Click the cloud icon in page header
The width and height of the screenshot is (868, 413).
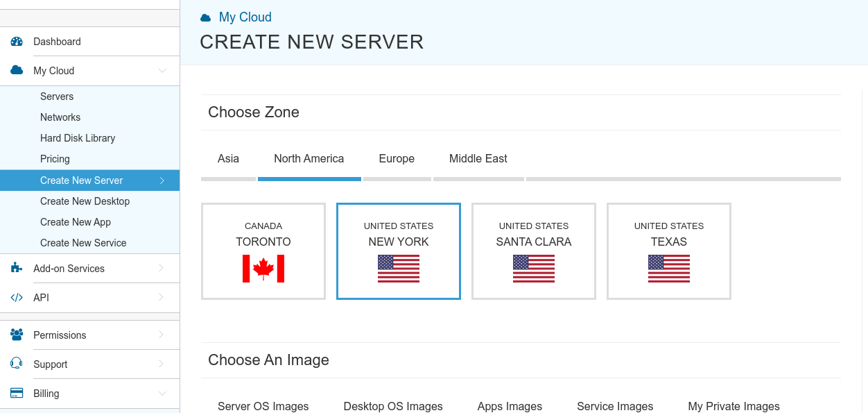tap(206, 18)
